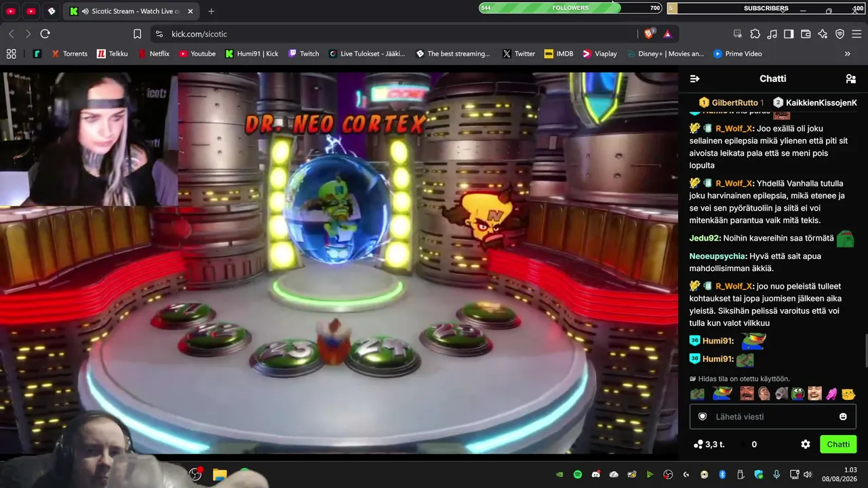Open the first pinned YouTube tab
This screenshot has height=488, width=868.
tap(11, 12)
